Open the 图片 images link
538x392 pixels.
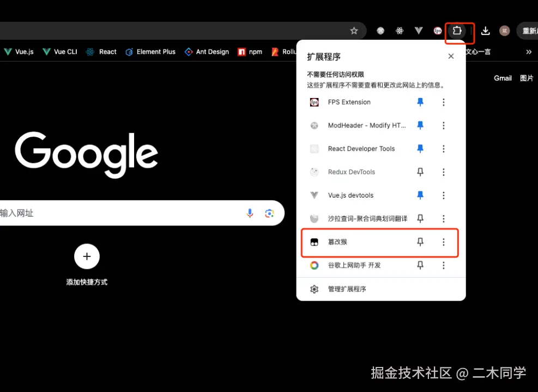coord(527,78)
